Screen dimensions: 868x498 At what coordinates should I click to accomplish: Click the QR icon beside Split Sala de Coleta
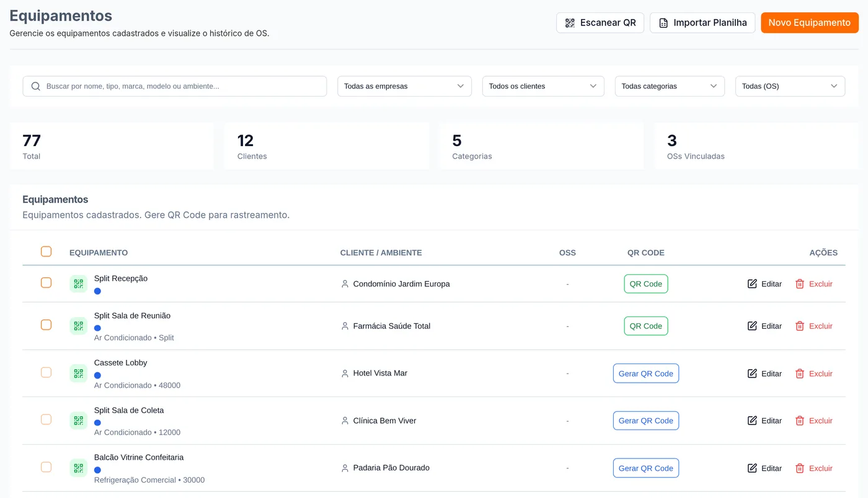pos(78,421)
